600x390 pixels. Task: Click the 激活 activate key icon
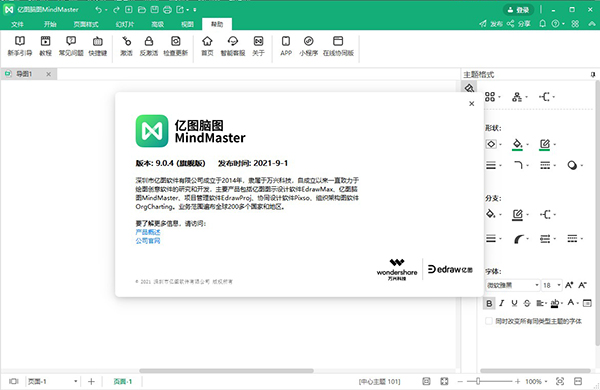click(x=126, y=46)
